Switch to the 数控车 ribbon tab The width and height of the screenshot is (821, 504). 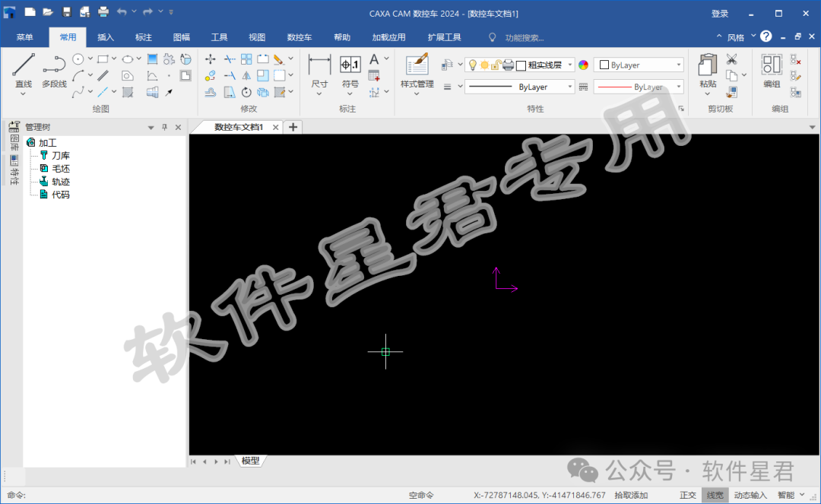coord(299,37)
